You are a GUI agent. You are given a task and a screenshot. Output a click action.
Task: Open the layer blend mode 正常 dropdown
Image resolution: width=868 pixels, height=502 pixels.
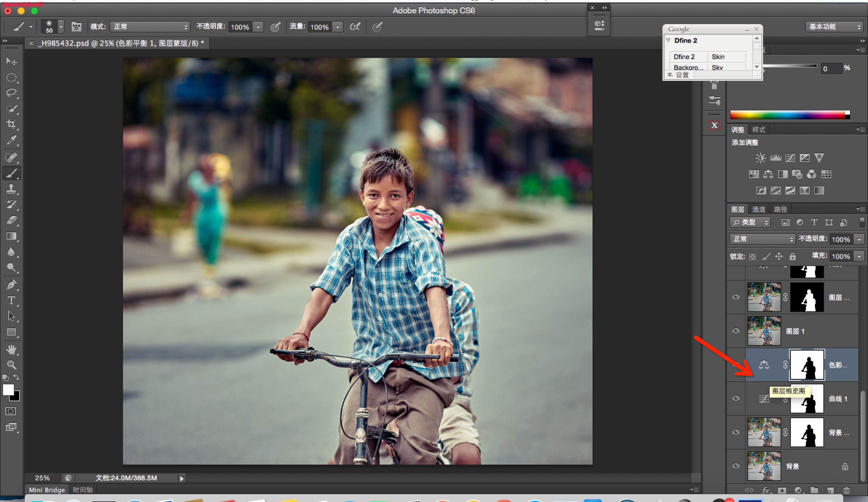(x=762, y=239)
